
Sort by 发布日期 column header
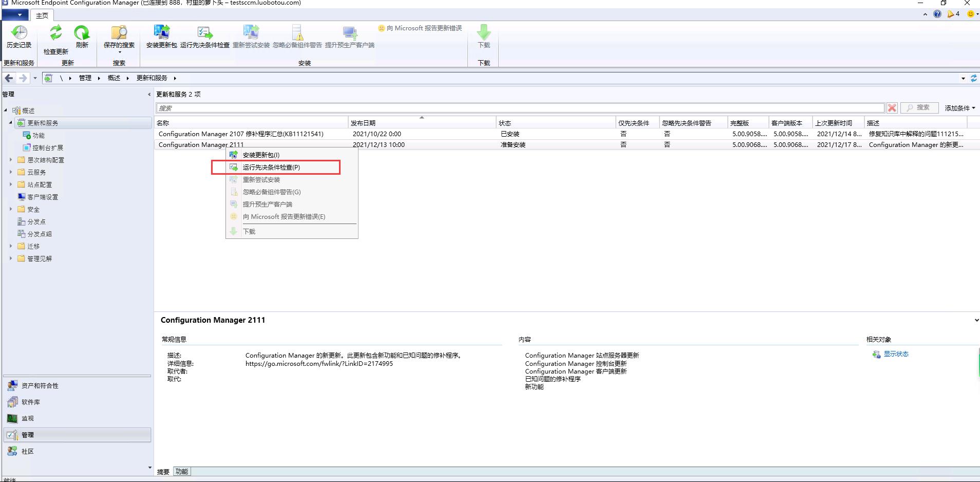coord(422,123)
